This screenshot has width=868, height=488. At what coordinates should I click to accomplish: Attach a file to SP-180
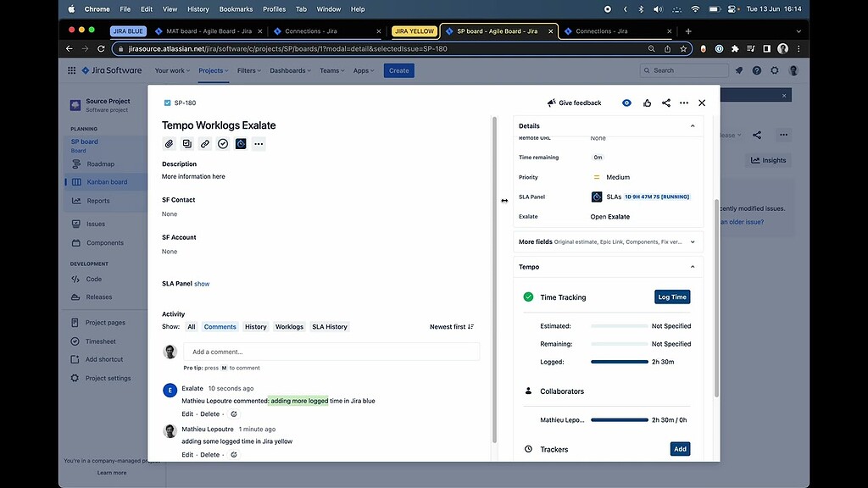[169, 144]
